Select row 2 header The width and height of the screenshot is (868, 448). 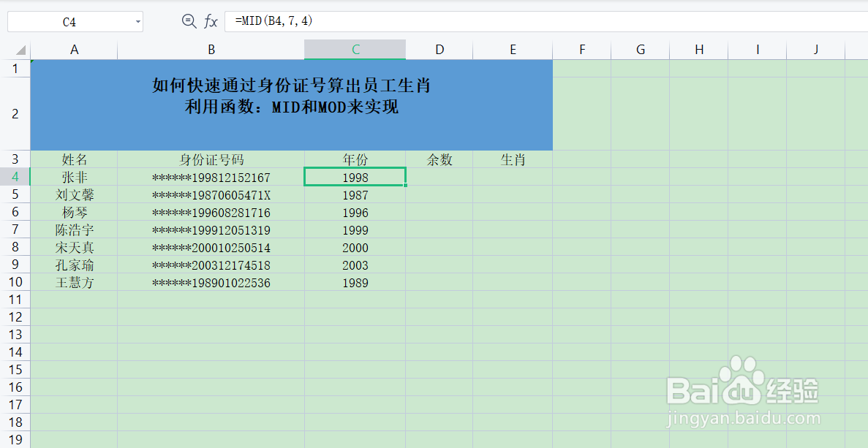click(15, 114)
